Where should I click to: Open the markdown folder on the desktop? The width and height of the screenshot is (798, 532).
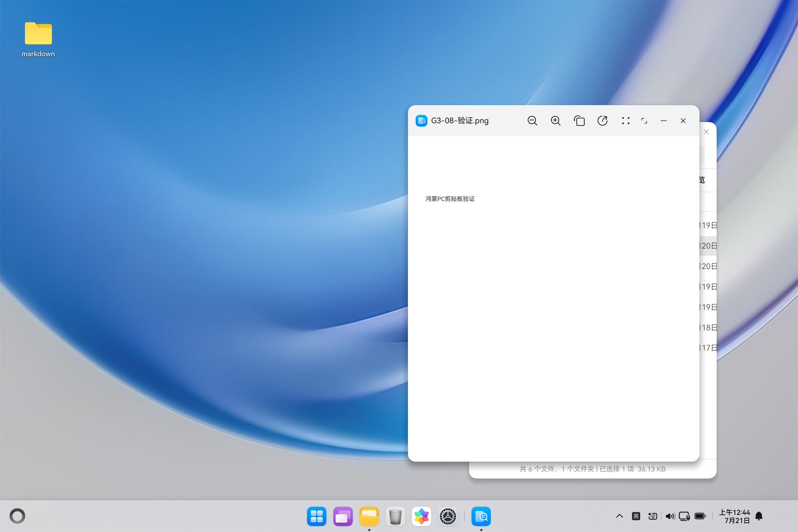coord(38,39)
